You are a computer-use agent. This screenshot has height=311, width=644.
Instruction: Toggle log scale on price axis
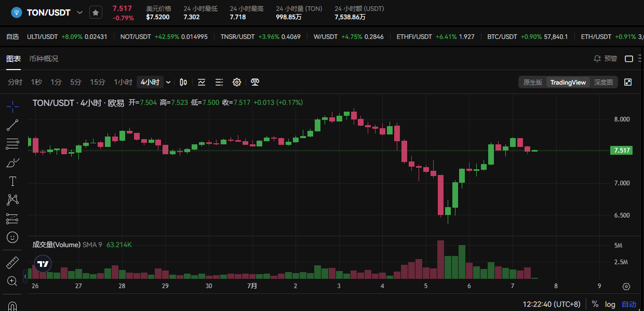point(610,304)
